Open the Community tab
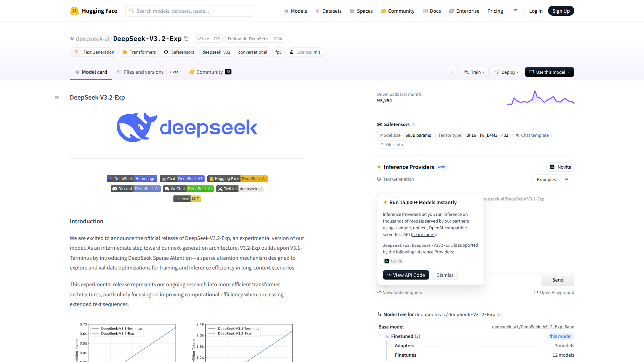644x362 pixels. (209, 72)
